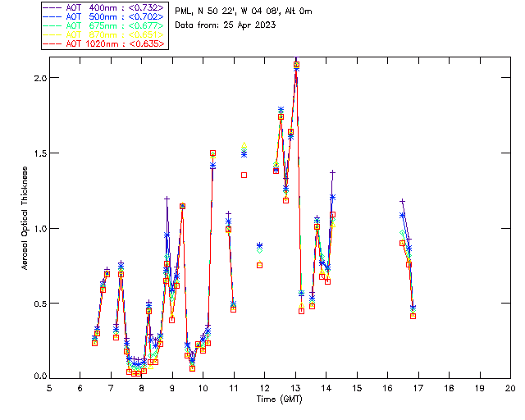This screenshot has width=525, height=420.
Task: Click the 'Aerosol Optical Thickness' y-axis label
Action: 25,217
